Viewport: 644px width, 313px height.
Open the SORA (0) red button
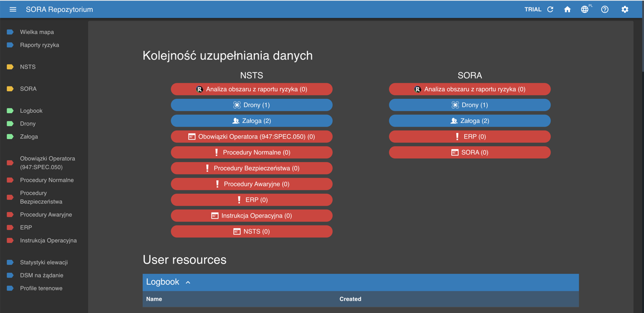point(470,152)
